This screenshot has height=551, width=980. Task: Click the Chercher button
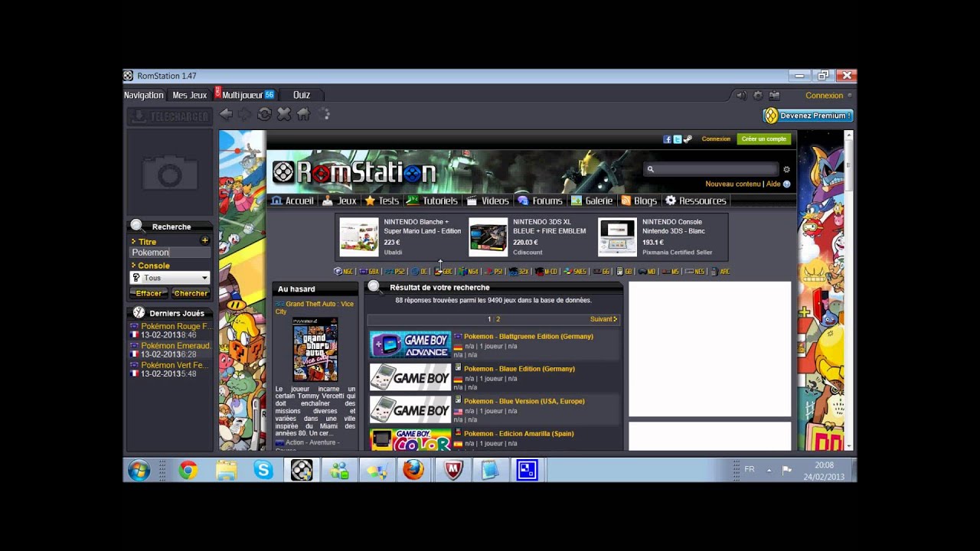coord(190,293)
